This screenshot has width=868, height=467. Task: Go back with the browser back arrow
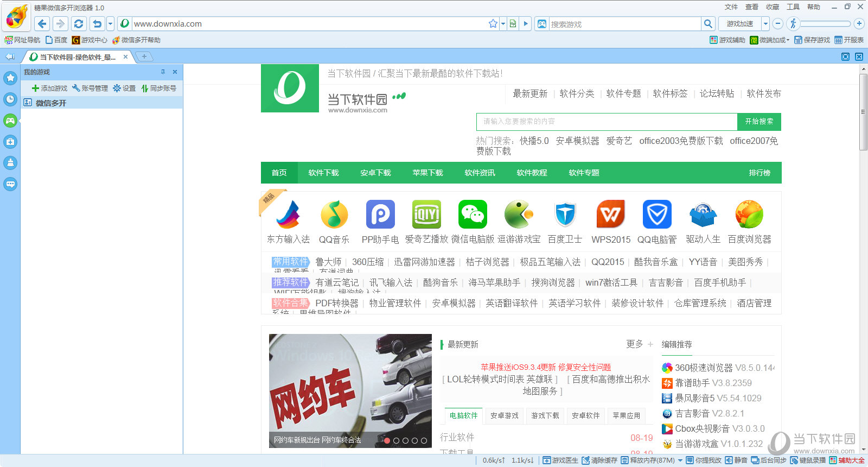click(x=42, y=23)
